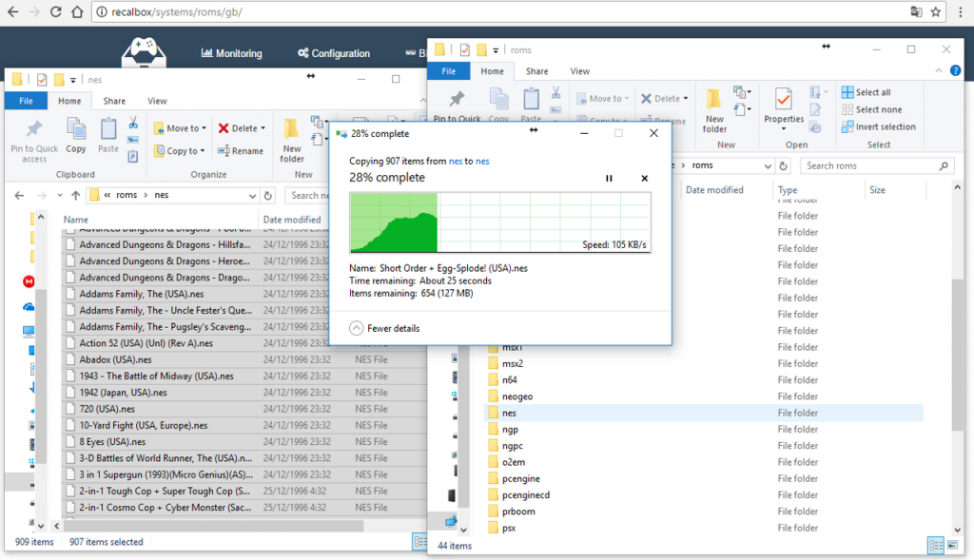Screen dimensions: 974x560
Task: Open the Share tab in nes window
Action: point(114,101)
